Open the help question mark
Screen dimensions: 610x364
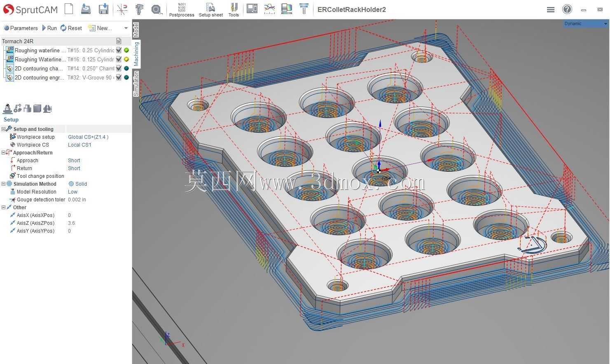pos(567,9)
